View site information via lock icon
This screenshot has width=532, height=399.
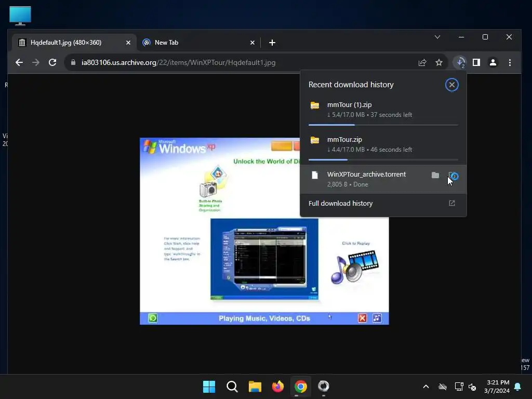coord(73,62)
